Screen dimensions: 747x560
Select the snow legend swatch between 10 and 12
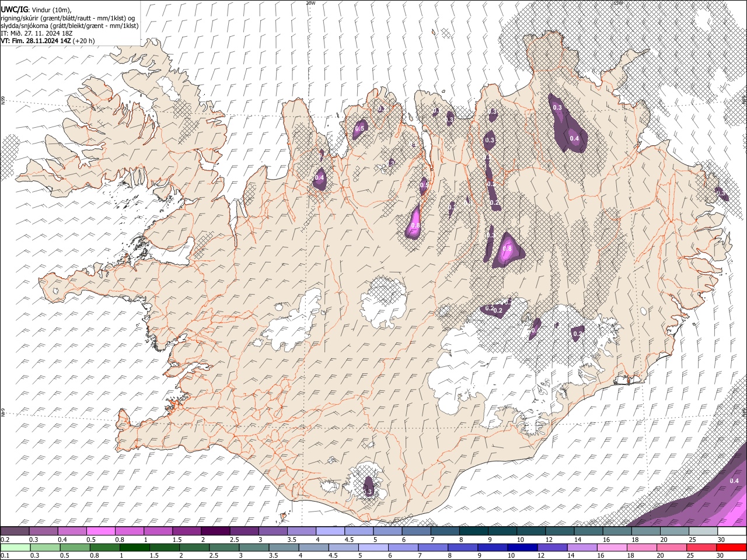(x=531, y=531)
